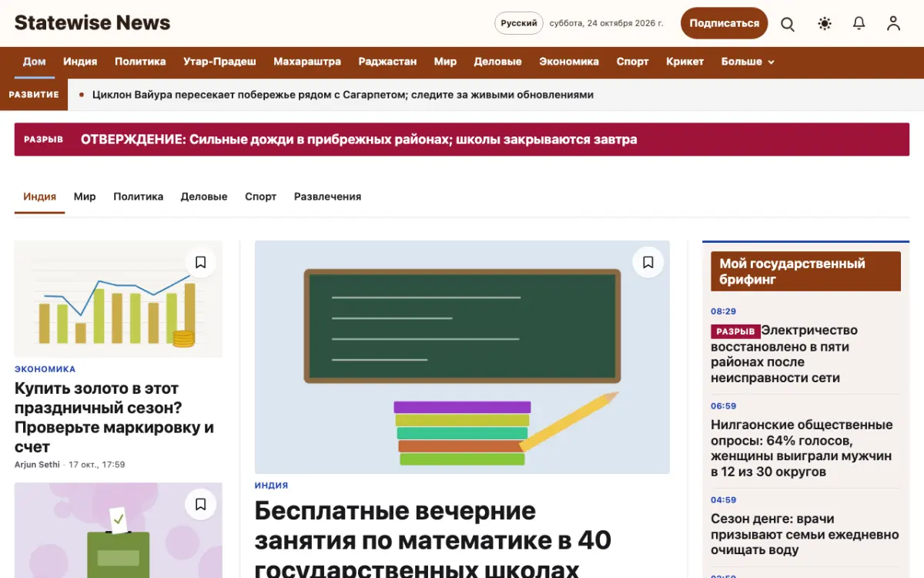Screen dimensions: 924x578
Task: Change language via Русский button
Action: (x=519, y=23)
